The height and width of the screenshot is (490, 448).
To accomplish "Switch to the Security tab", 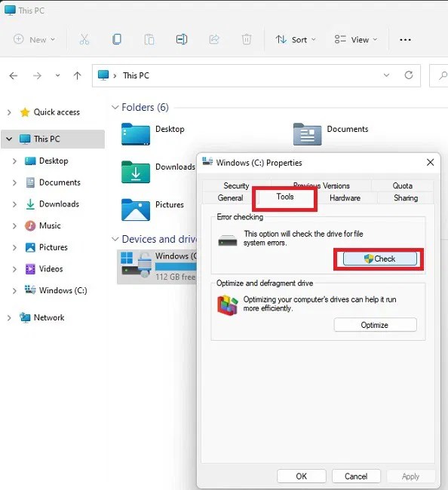I will pos(236,185).
